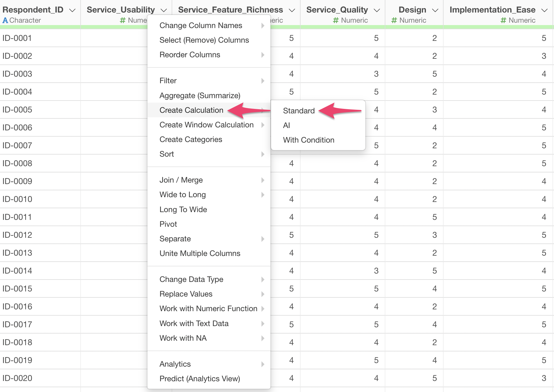Expand Service_Quality column header dropdown
This screenshot has height=392, width=554.
click(377, 10)
